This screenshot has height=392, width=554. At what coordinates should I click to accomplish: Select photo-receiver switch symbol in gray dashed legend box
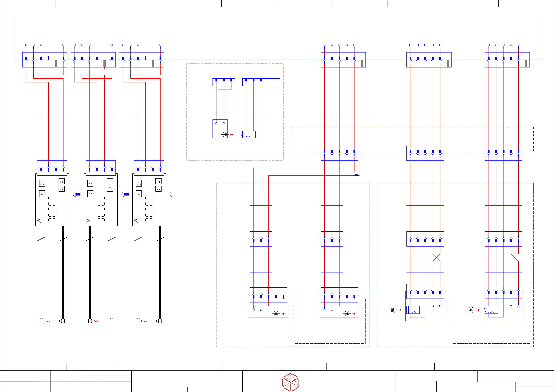249,135
